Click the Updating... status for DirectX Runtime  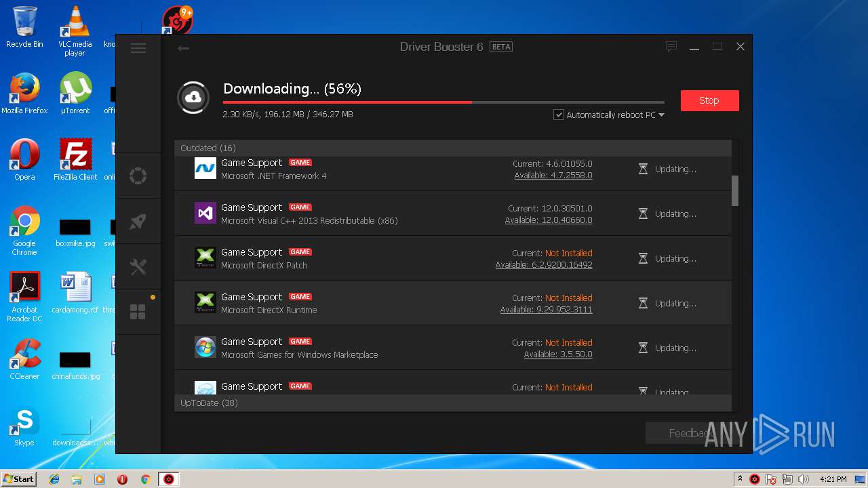click(675, 304)
